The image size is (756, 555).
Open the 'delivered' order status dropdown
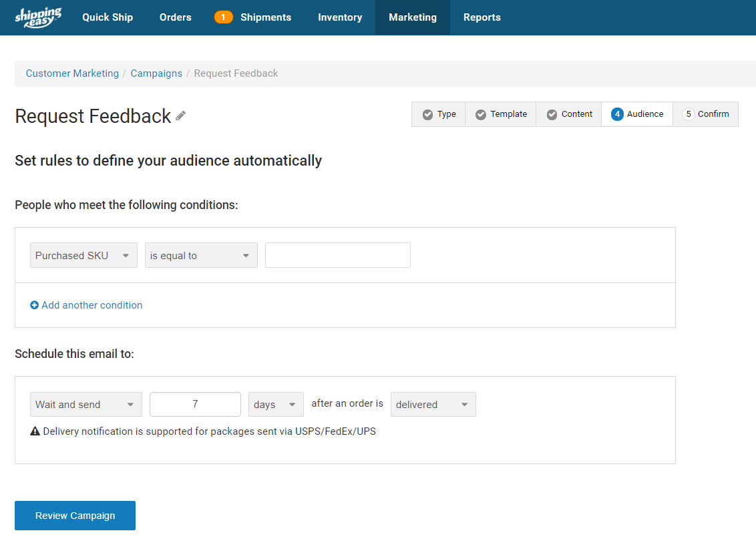(433, 404)
